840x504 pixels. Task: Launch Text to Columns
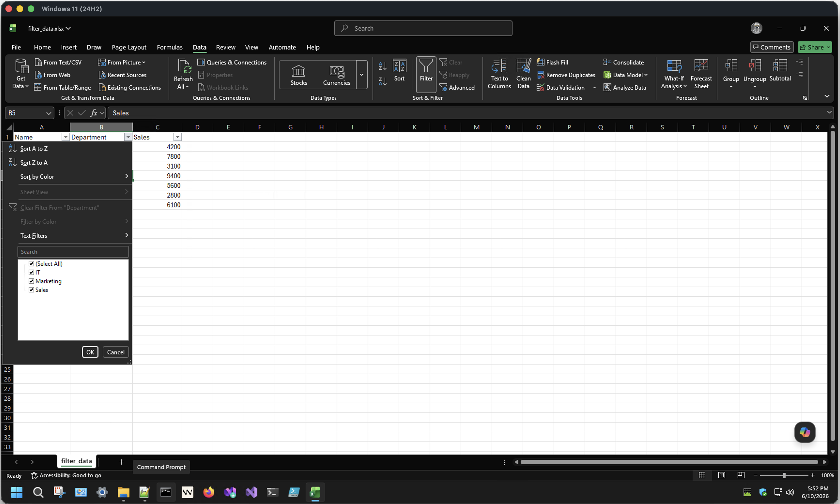coord(499,74)
